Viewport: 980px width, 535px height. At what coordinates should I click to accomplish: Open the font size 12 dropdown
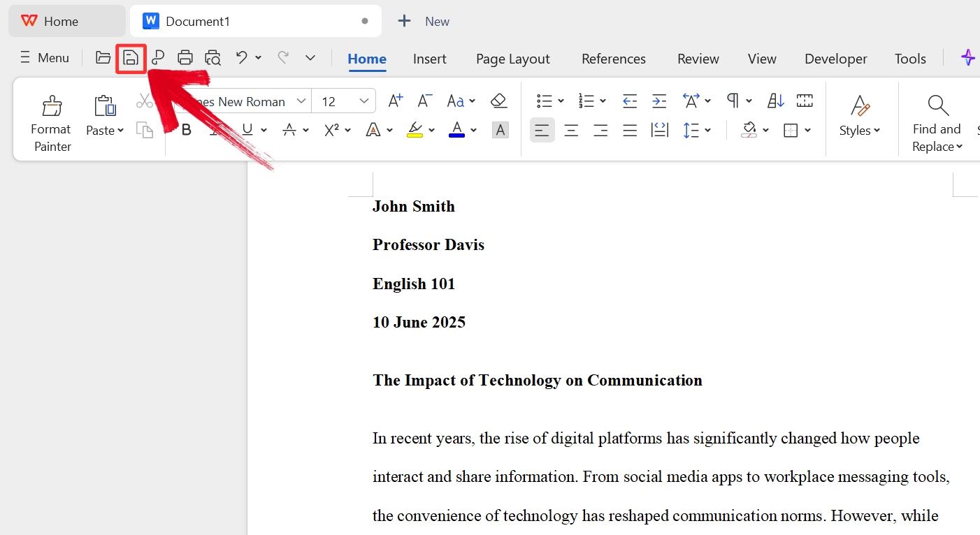364,101
